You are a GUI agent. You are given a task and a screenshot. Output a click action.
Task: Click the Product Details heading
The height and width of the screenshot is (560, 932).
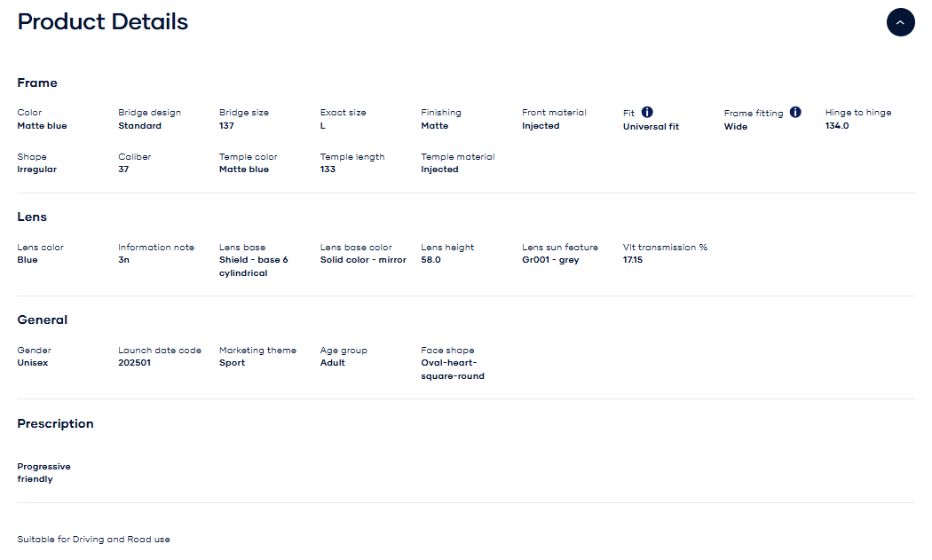(x=103, y=22)
